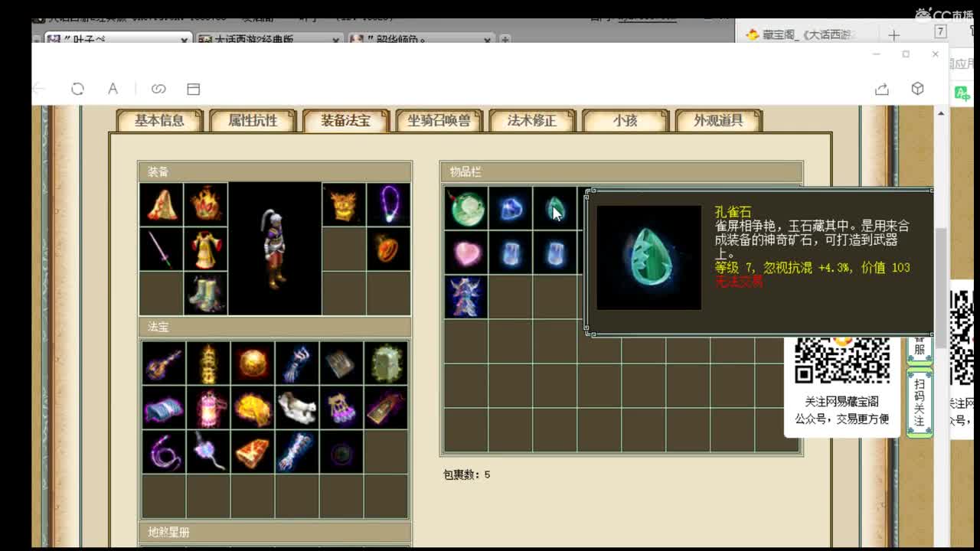This screenshot has width=980, height=551.
Task: Click the share icon in toolbar
Action: point(882,89)
